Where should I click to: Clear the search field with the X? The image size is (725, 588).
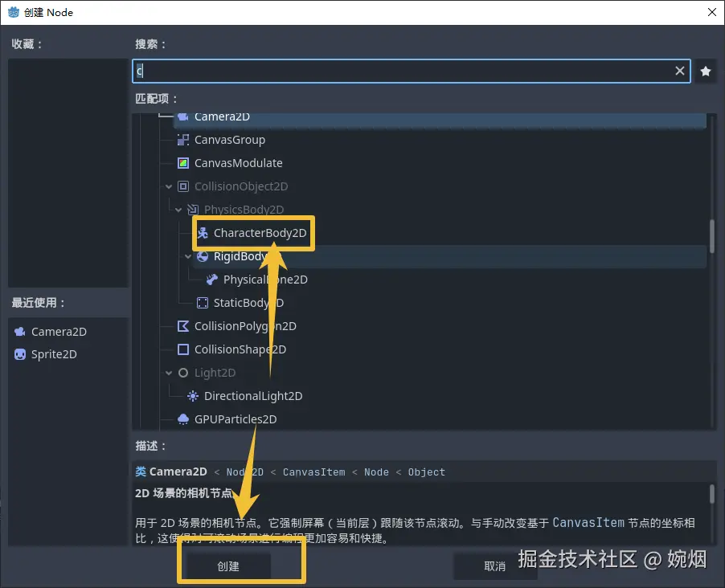point(679,71)
